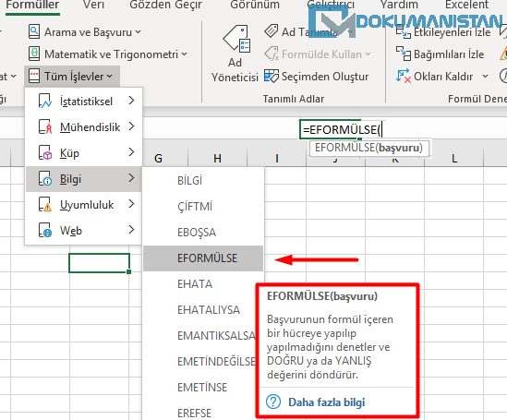
Task: Expand the İstatistiksel submenu arrow
Action: click(x=131, y=101)
